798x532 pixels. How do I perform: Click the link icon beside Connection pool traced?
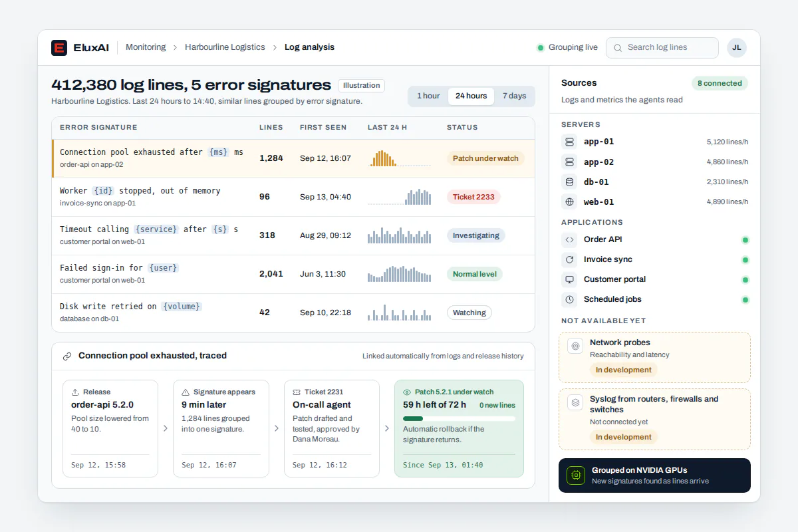click(x=67, y=356)
